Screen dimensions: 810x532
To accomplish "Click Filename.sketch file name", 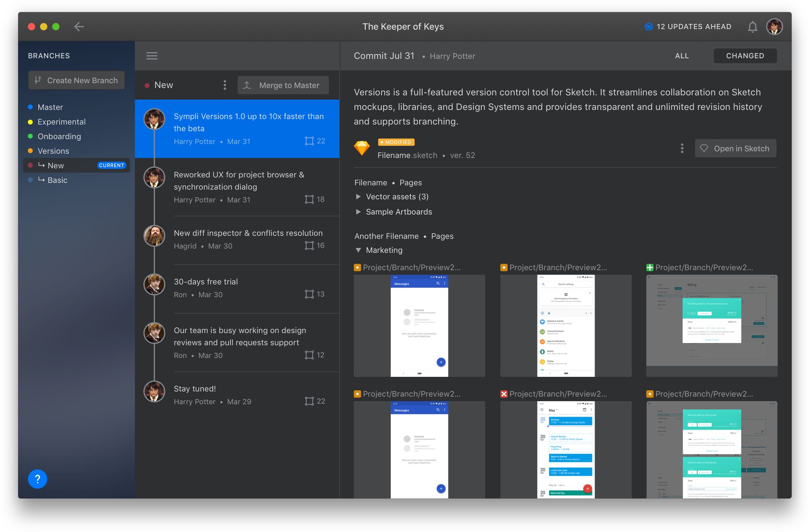I will point(407,155).
